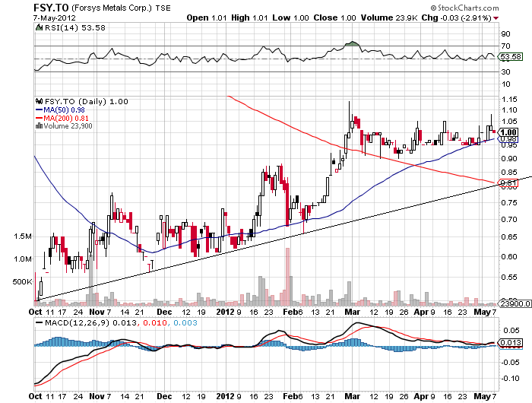Click the 70 overbought level on RSI axis
The width and height of the screenshot is (532, 403).
[x=505, y=46]
